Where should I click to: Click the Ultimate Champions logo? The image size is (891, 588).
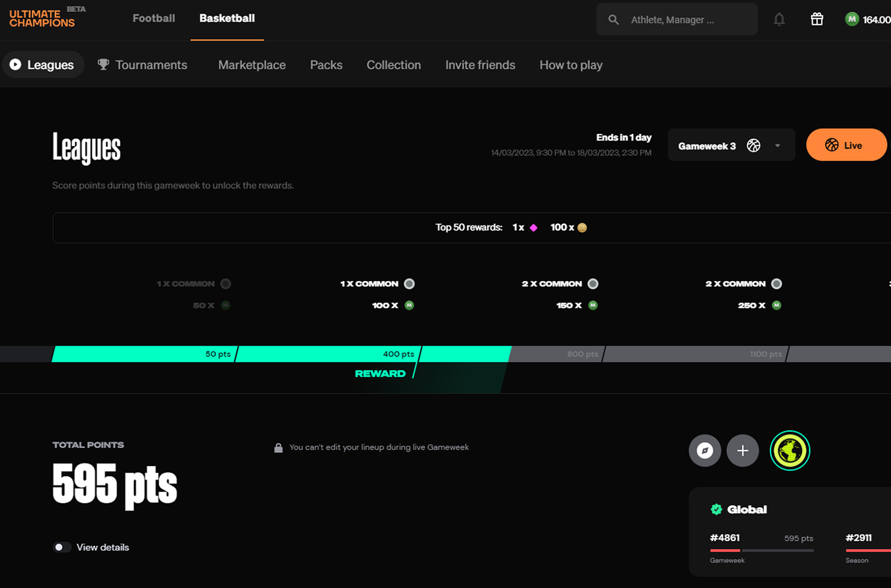[42, 18]
